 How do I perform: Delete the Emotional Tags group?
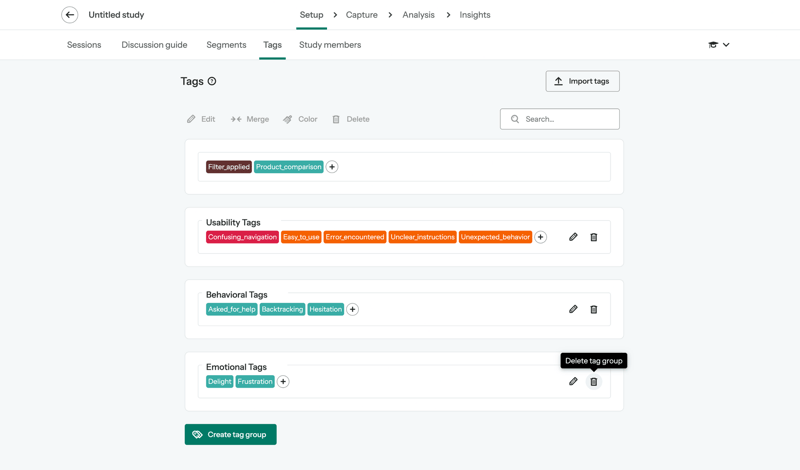point(593,381)
